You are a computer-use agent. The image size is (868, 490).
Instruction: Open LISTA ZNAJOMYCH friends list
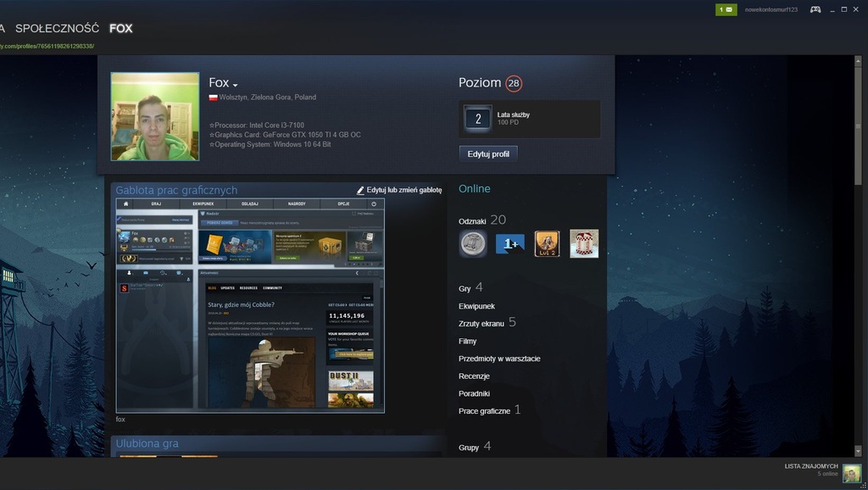(811, 466)
